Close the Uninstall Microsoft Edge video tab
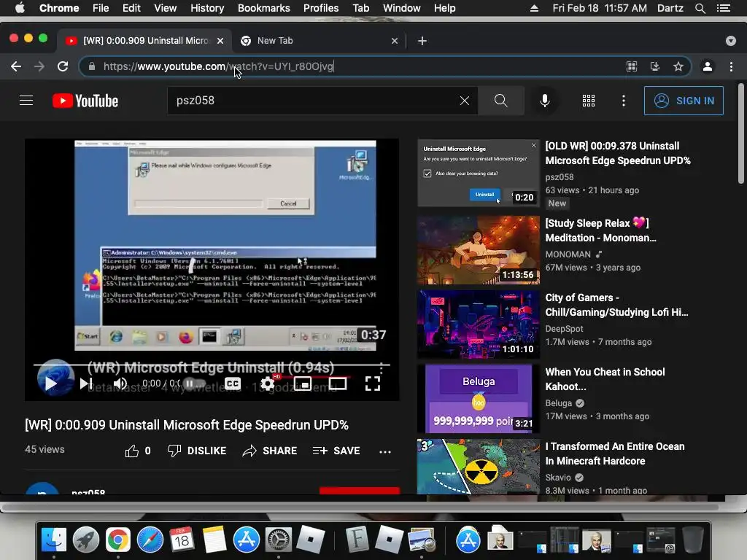 point(220,41)
